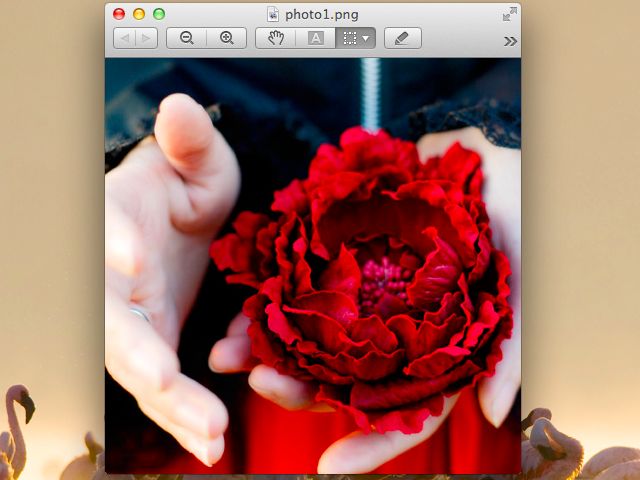Select the Move hand tool
640x480 pixels.
click(276, 38)
